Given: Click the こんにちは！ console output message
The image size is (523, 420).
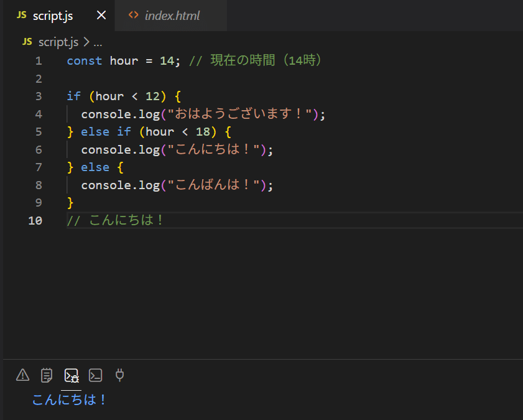Looking at the screenshot, I should tap(68, 400).
